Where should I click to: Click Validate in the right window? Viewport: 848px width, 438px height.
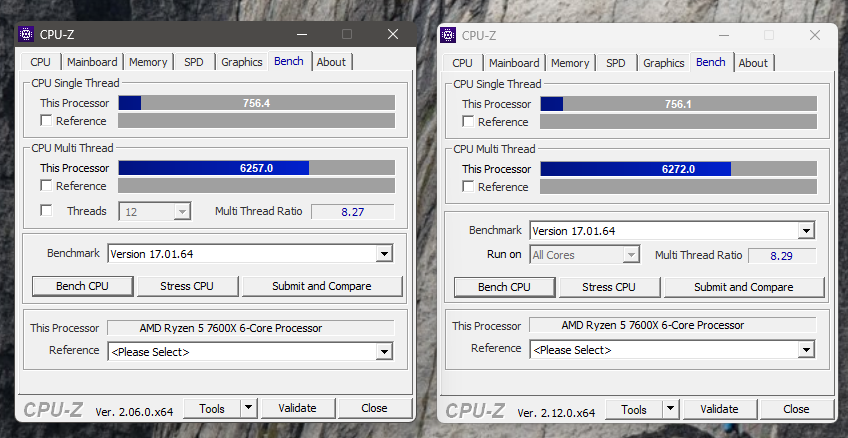[x=719, y=409]
